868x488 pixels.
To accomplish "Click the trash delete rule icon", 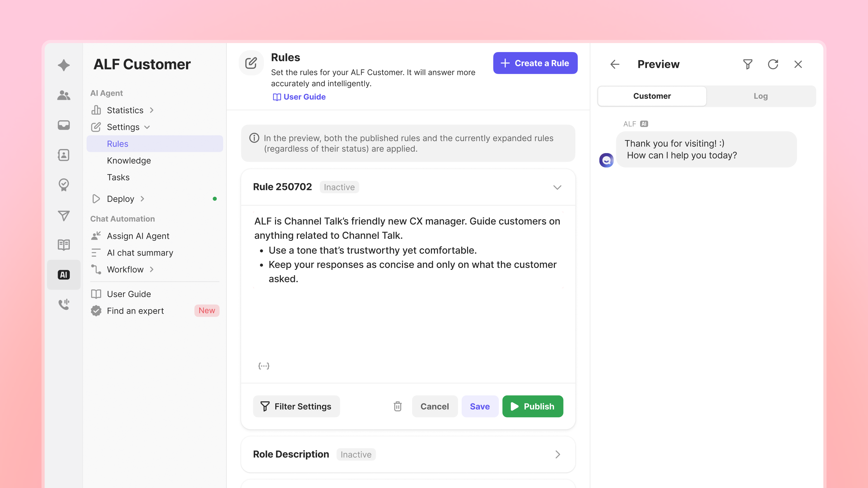I will point(398,406).
